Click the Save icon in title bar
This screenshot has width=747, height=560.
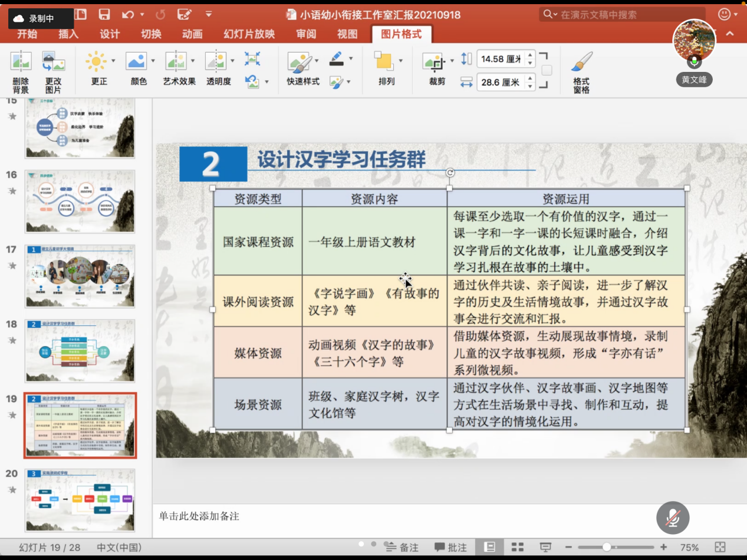104,14
